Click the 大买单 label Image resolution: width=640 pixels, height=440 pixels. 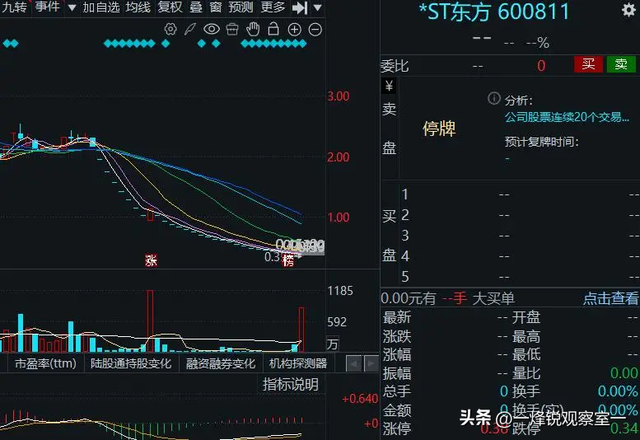point(493,298)
